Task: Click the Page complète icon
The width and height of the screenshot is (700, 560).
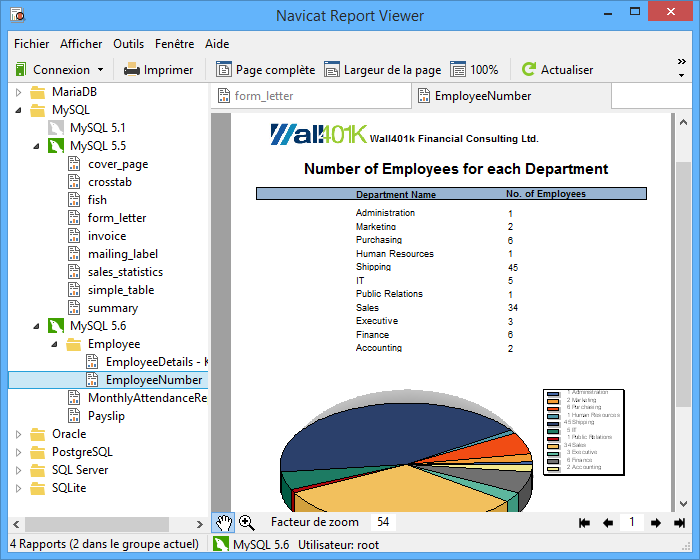Action: 224,70
